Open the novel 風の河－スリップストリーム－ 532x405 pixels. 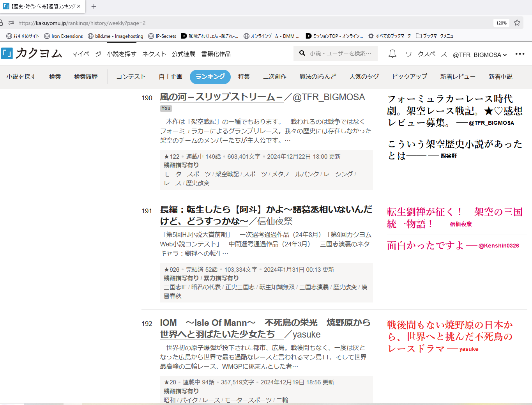(x=221, y=97)
